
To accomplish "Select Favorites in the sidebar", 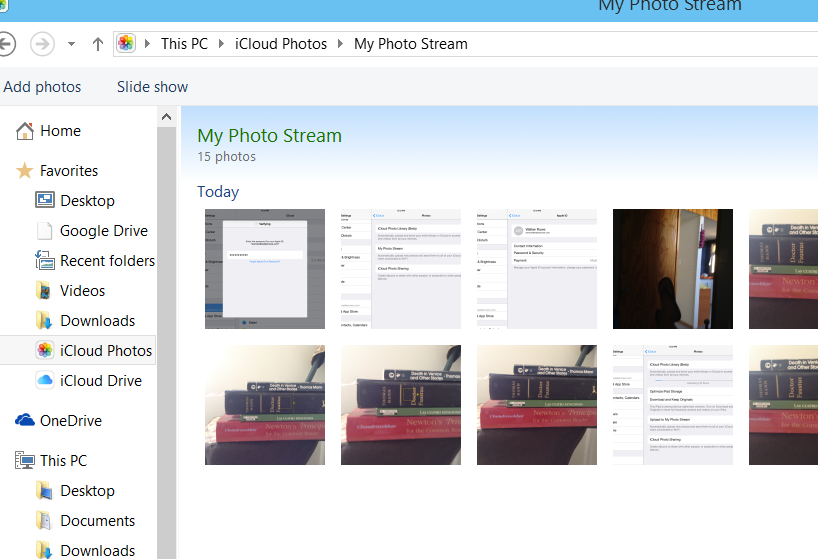I will coord(69,171).
